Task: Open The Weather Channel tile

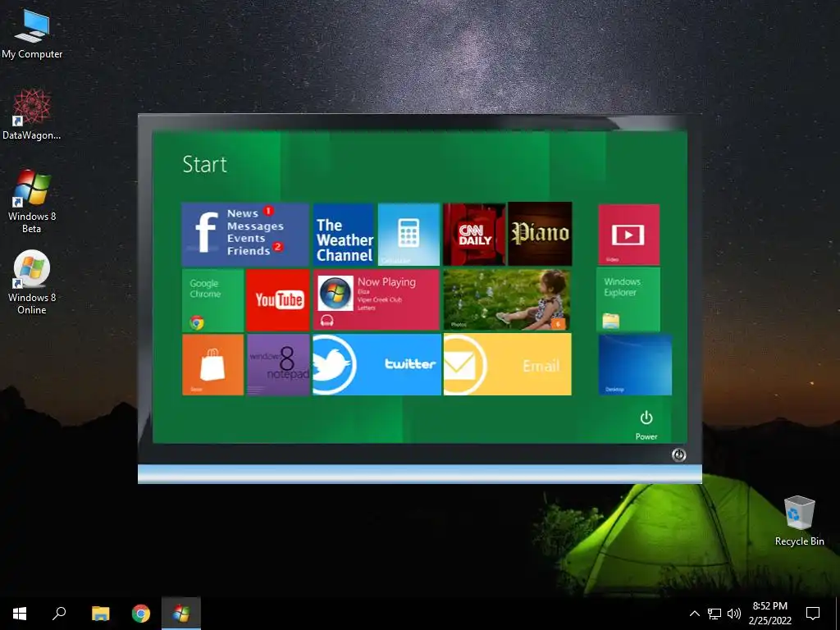Action: click(344, 235)
